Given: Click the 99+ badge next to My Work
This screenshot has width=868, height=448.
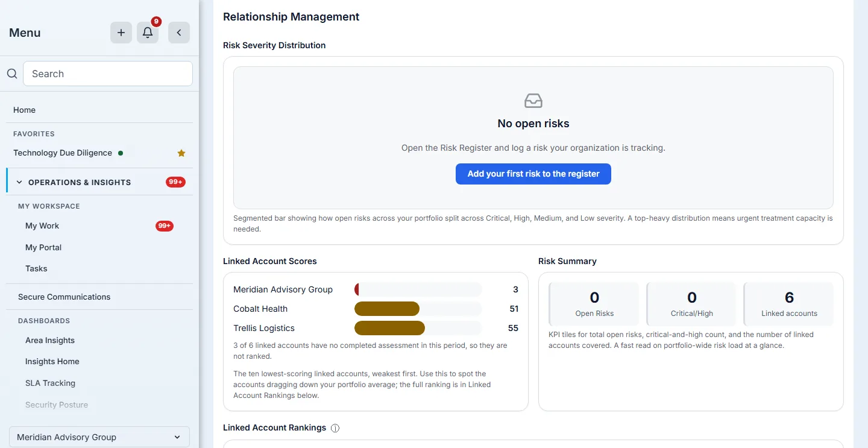Looking at the screenshot, I should pos(165,226).
